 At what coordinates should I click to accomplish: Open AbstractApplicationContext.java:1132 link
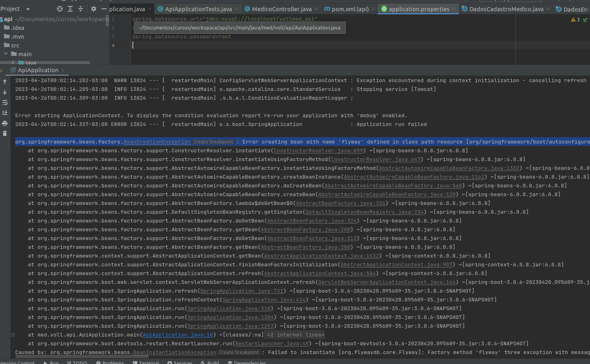(322, 256)
